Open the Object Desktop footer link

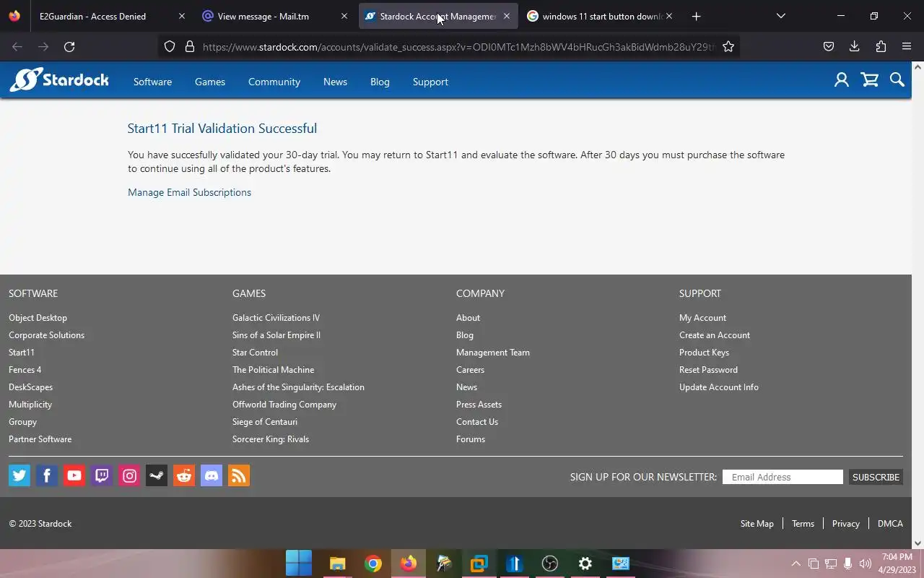38,318
